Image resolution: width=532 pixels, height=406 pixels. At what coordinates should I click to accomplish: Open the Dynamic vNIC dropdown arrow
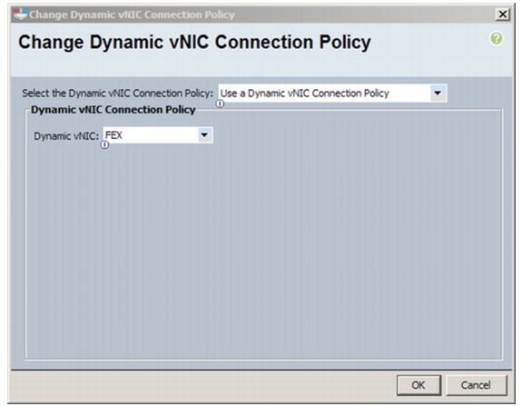tap(204, 134)
